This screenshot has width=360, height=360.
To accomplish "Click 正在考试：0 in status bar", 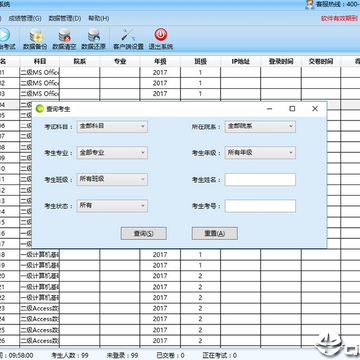I will coord(220,355).
